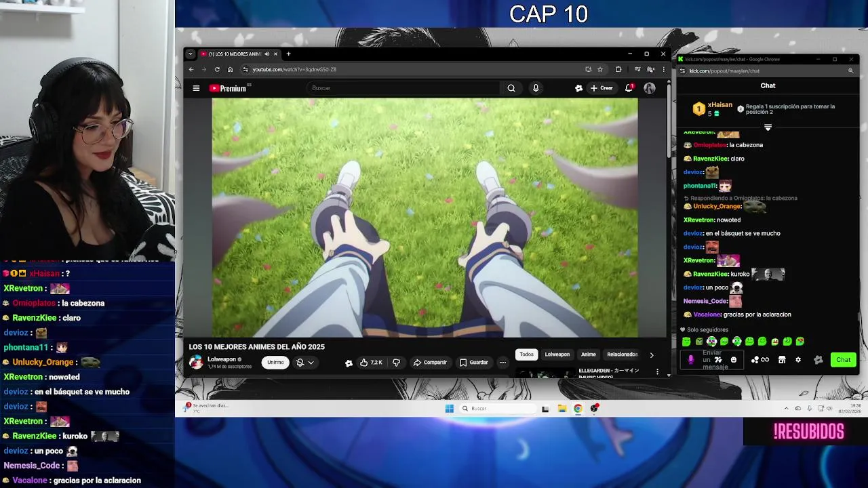This screenshot has height=488, width=868.
Task: Open the Kick shop storefront icon
Action: (x=782, y=360)
